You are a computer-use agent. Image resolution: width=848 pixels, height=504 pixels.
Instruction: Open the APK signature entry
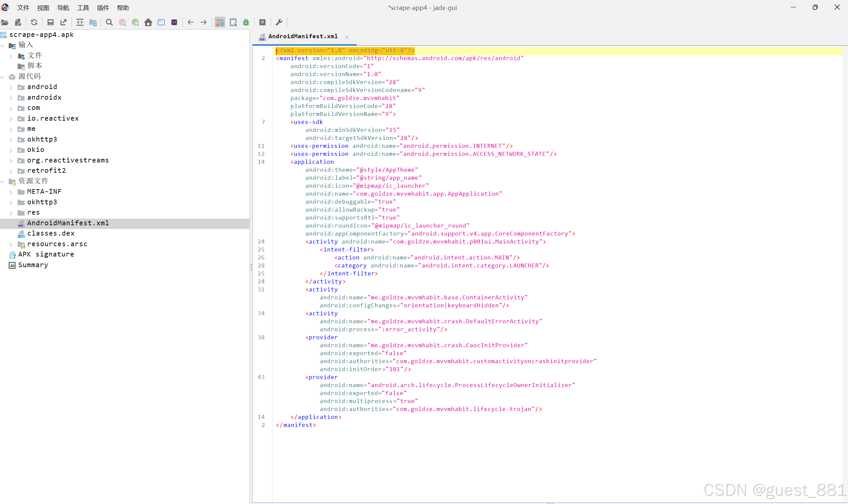pyautogui.click(x=46, y=254)
